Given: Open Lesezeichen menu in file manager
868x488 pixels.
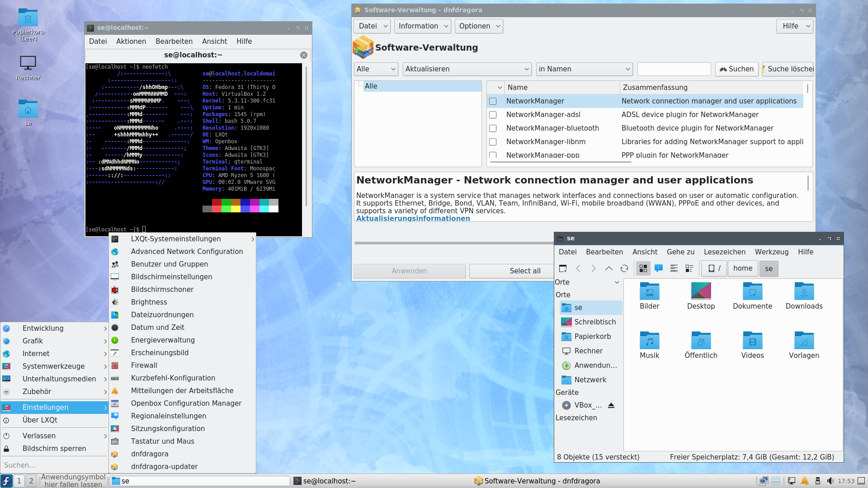Looking at the screenshot, I should [x=724, y=252].
